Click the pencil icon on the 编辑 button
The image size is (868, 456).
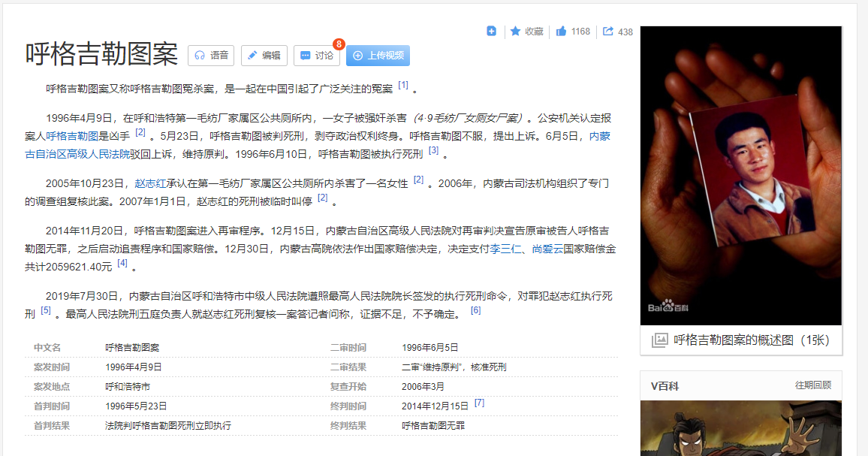click(x=251, y=55)
